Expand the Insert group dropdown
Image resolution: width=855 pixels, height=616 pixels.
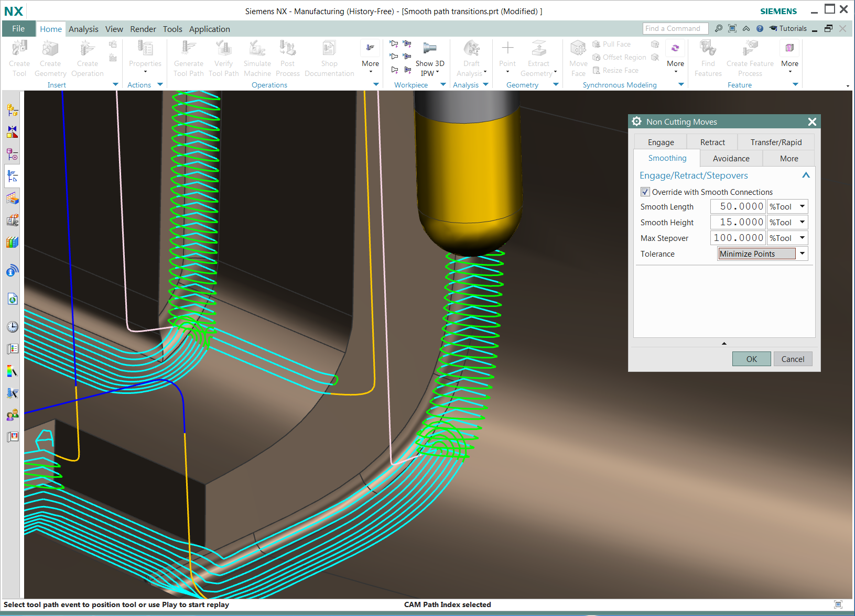[x=115, y=84]
